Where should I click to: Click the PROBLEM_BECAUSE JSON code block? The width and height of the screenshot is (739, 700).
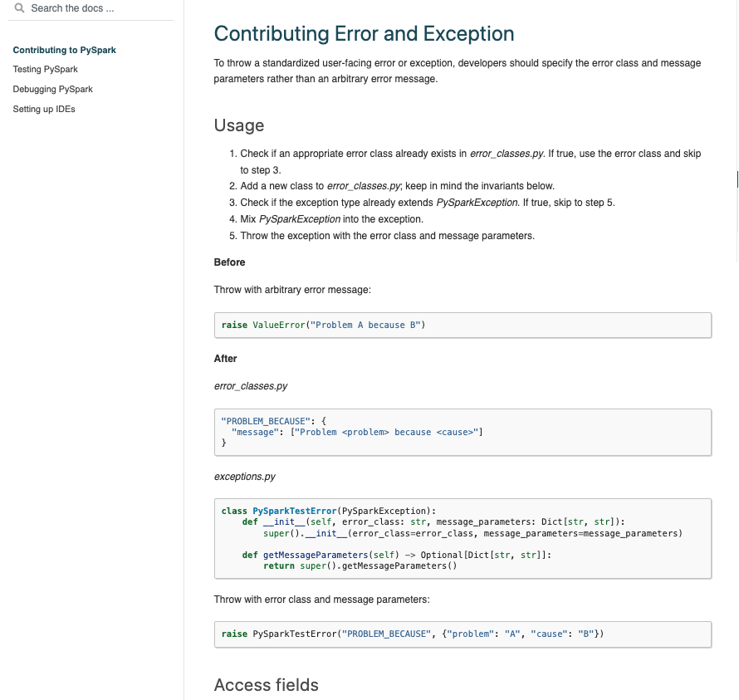(x=462, y=432)
